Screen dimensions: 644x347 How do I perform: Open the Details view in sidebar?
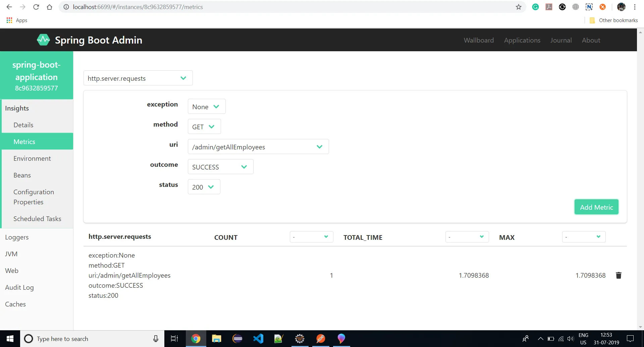37,125
